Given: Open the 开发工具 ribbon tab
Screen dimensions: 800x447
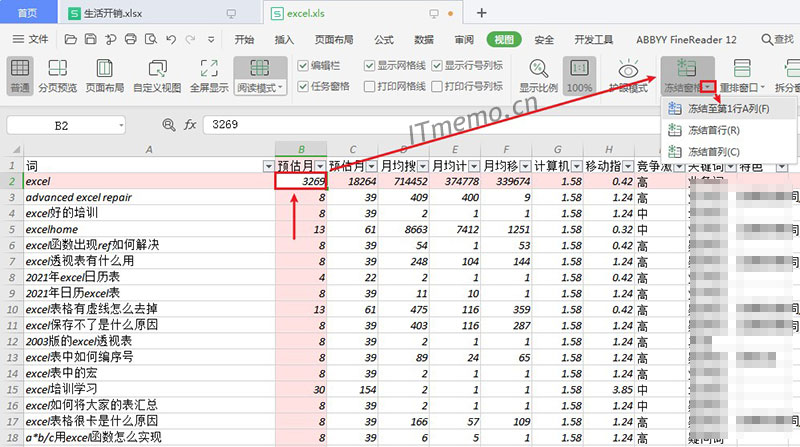Looking at the screenshot, I should point(593,39).
